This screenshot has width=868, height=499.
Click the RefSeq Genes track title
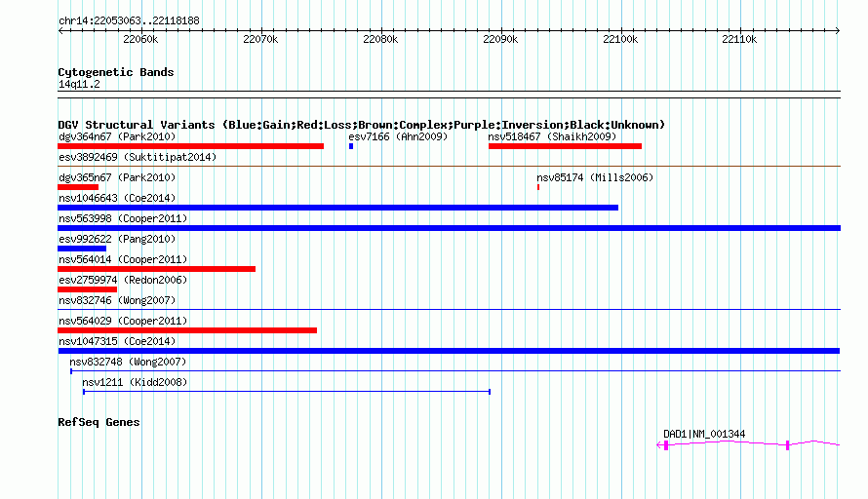coord(99,422)
